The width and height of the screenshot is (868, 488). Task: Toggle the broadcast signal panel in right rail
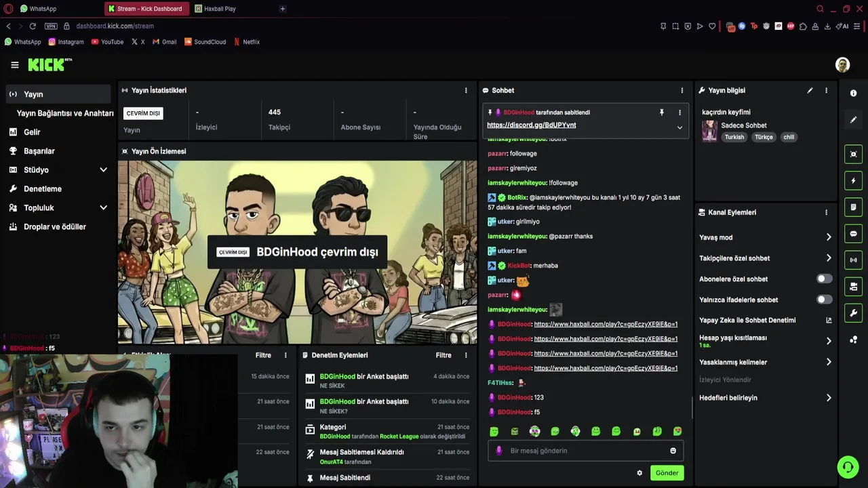click(853, 260)
